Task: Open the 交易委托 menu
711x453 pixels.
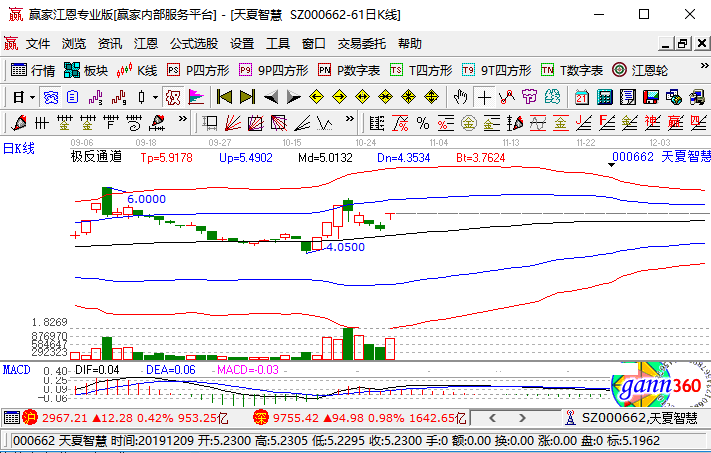Action: pos(361,44)
